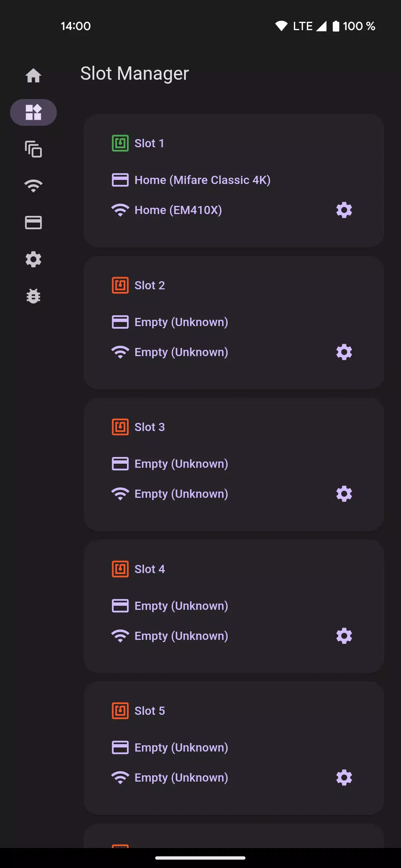Open saved cards via card icon
This screenshot has width=401, height=868.
click(33, 223)
